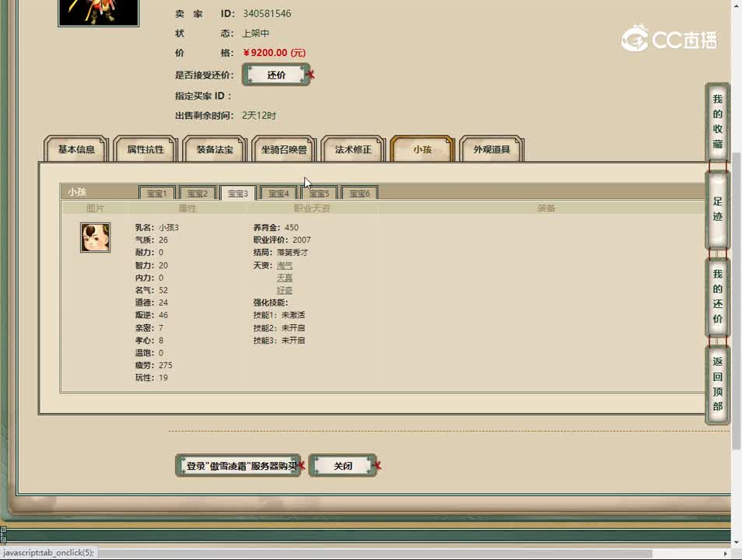Open 我的还价 side panel
Viewport: 742px width, 560px height.
tap(717, 296)
